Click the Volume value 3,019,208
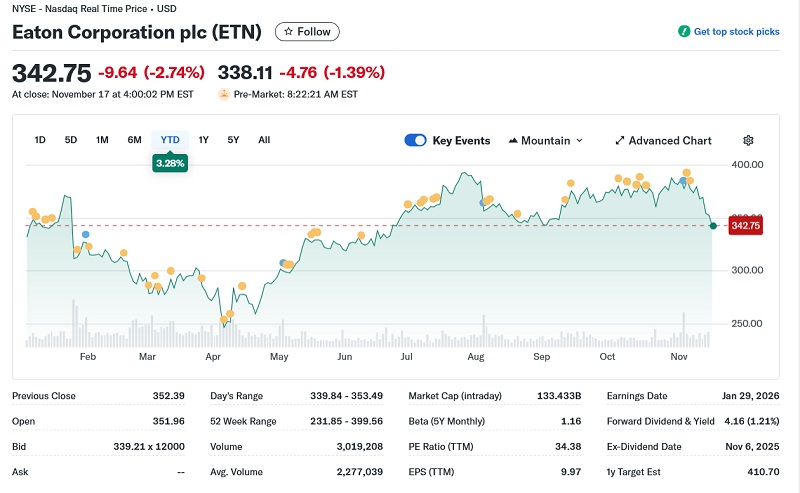 [x=360, y=447]
